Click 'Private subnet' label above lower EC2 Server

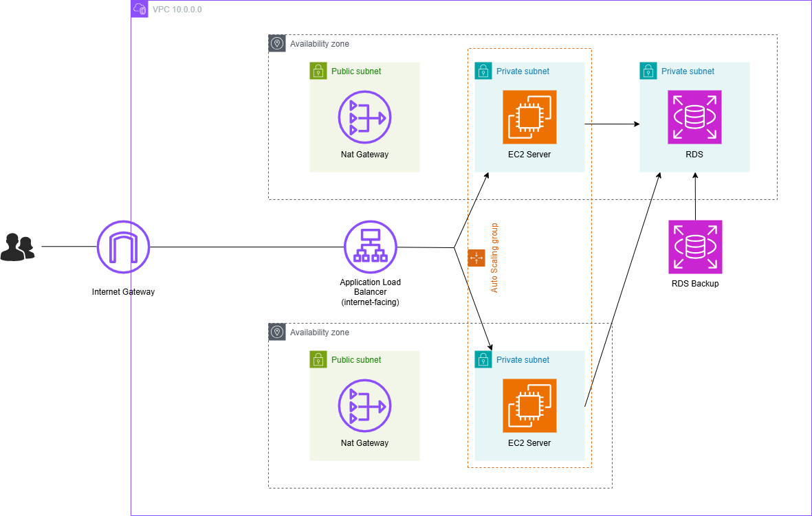tap(523, 360)
